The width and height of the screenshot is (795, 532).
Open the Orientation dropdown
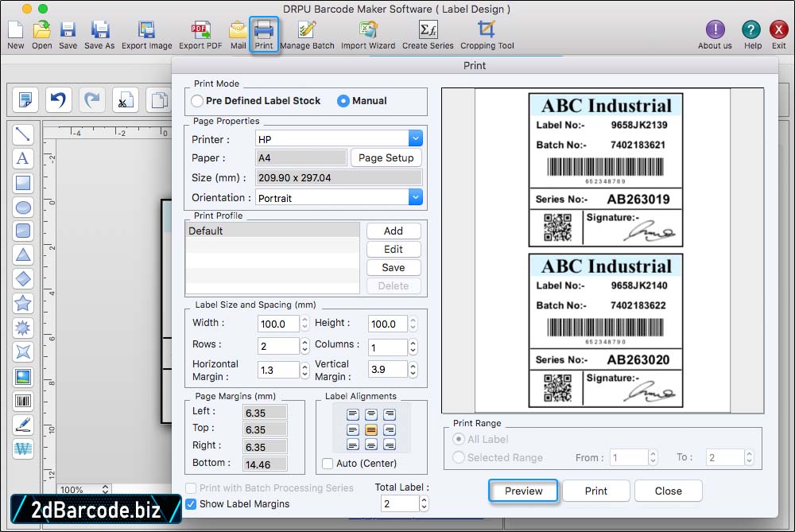pos(415,197)
